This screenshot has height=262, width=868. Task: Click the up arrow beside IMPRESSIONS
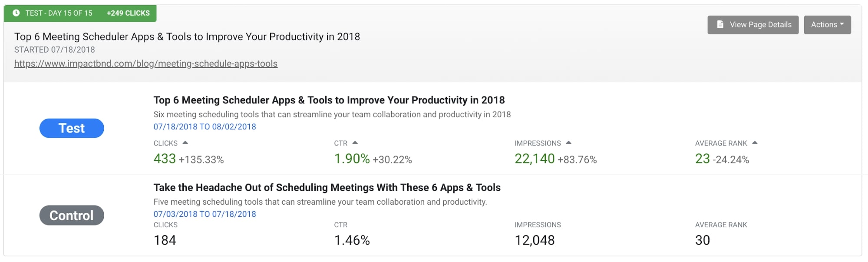coord(569,143)
